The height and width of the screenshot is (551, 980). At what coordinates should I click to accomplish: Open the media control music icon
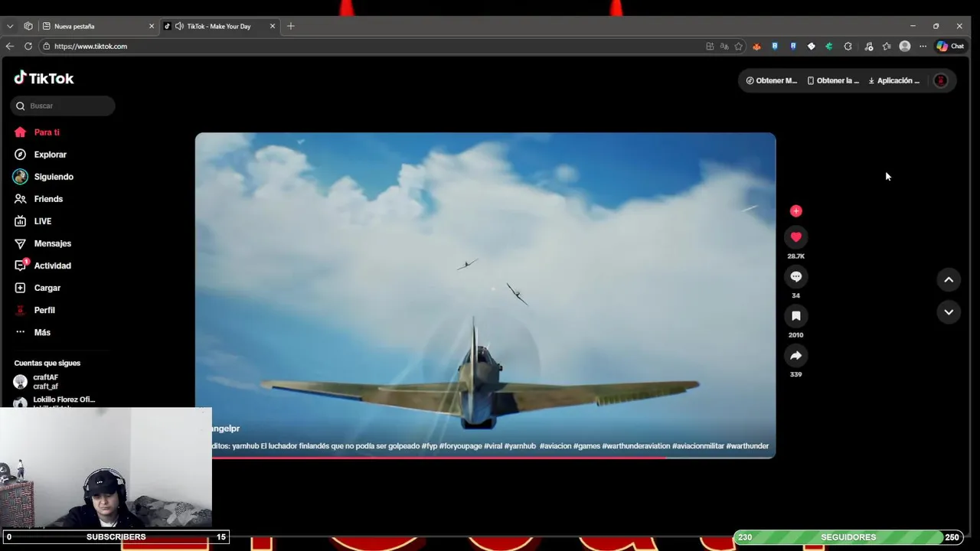click(x=868, y=46)
